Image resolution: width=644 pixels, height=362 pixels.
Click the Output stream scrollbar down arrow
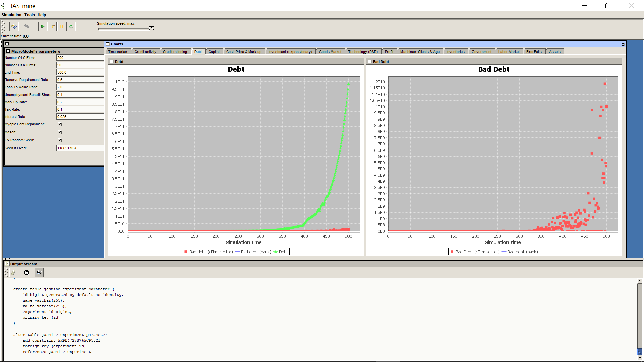(640, 358)
